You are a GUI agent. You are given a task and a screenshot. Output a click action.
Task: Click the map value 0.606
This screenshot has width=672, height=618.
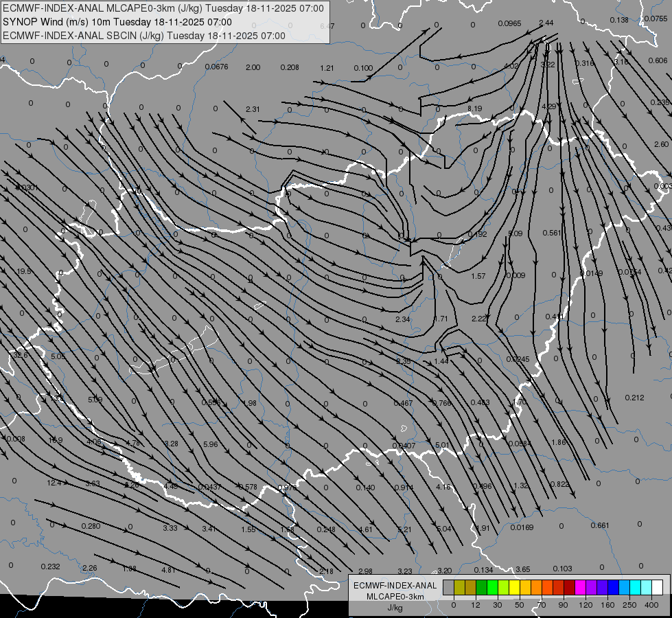pyautogui.click(x=658, y=60)
